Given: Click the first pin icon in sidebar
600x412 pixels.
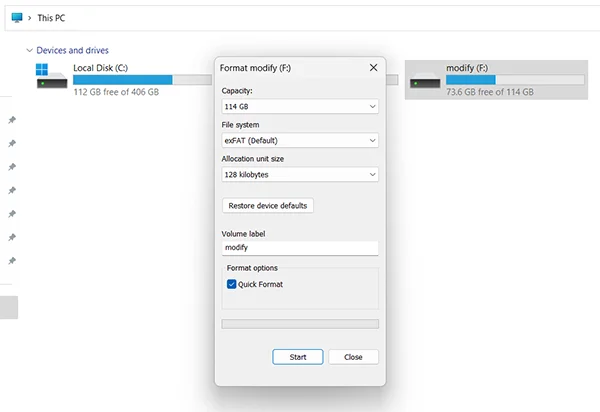Looking at the screenshot, I should [12, 120].
